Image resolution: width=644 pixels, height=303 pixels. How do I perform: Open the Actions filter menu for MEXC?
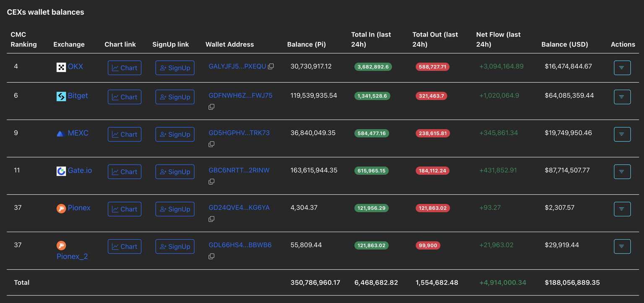(622, 134)
